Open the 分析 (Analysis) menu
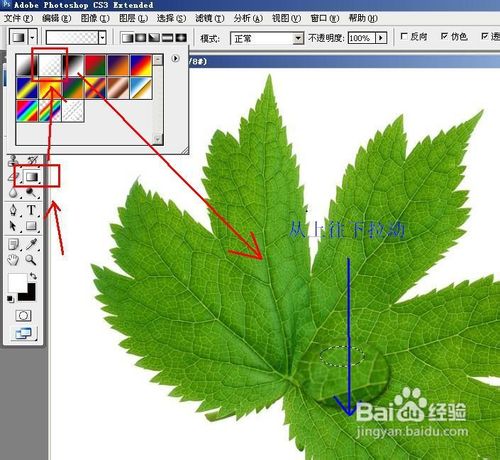The height and width of the screenshot is (460, 500). tap(248, 18)
